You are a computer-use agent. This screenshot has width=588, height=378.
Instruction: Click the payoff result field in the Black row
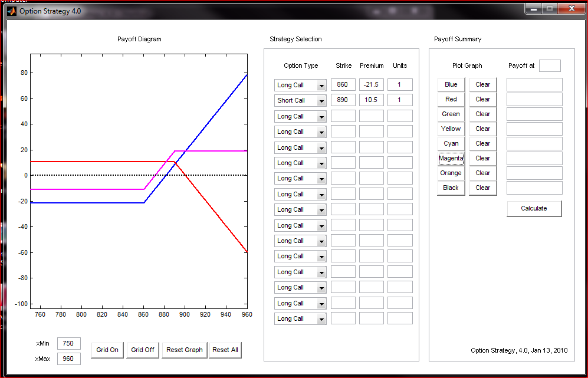[534, 188]
